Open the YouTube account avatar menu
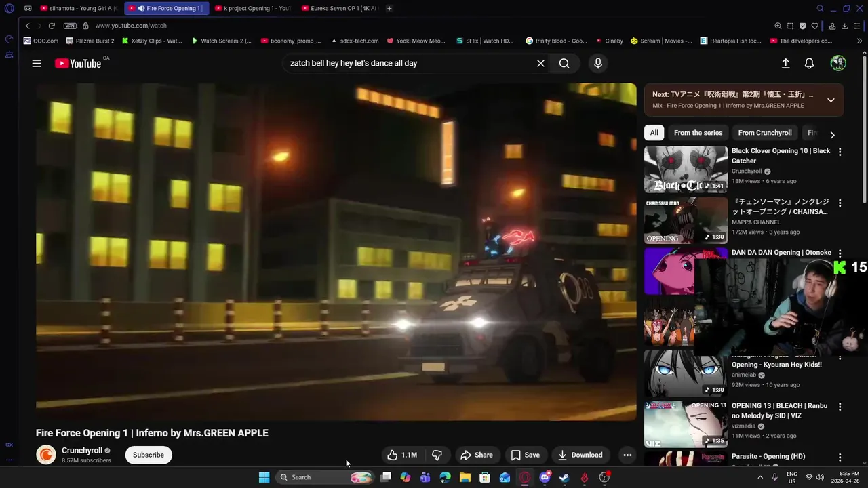 pyautogui.click(x=838, y=63)
